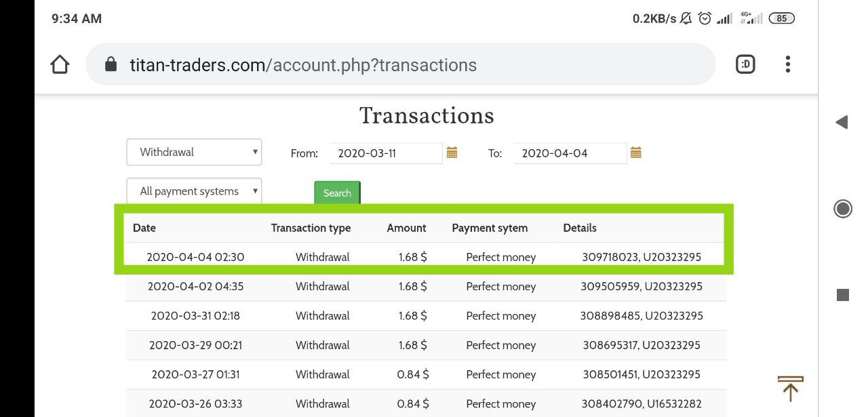Edit the To date field 2020-04-04
The height and width of the screenshot is (417, 868).
click(x=570, y=153)
